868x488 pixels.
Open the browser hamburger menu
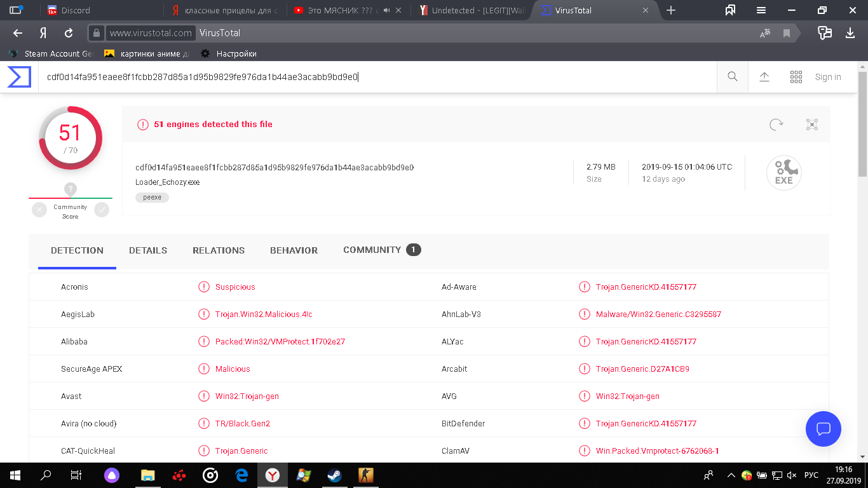[x=761, y=10]
